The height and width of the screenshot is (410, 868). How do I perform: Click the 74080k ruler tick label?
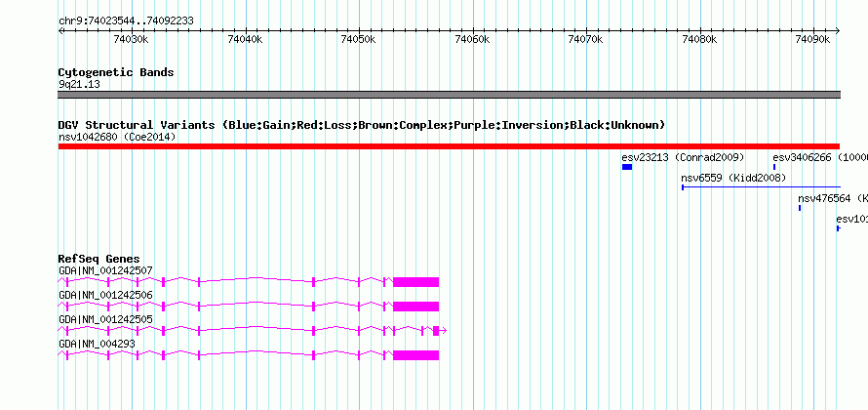pyautogui.click(x=699, y=39)
